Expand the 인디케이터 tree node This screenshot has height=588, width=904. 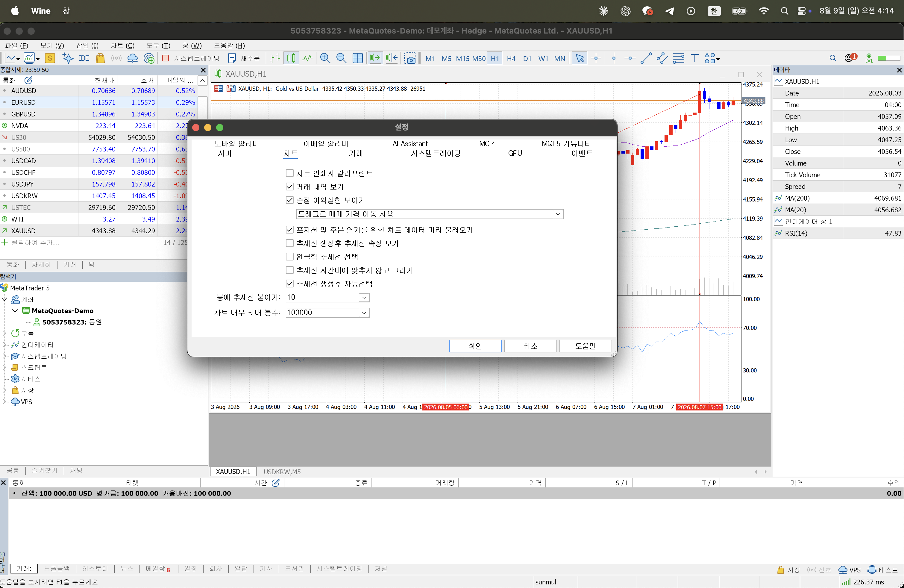click(x=4, y=345)
